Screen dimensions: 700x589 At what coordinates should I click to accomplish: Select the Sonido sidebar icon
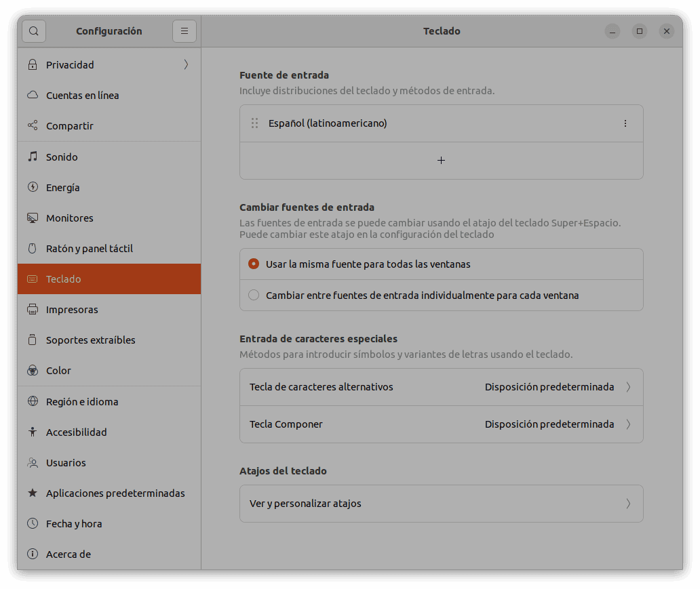click(31, 157)
